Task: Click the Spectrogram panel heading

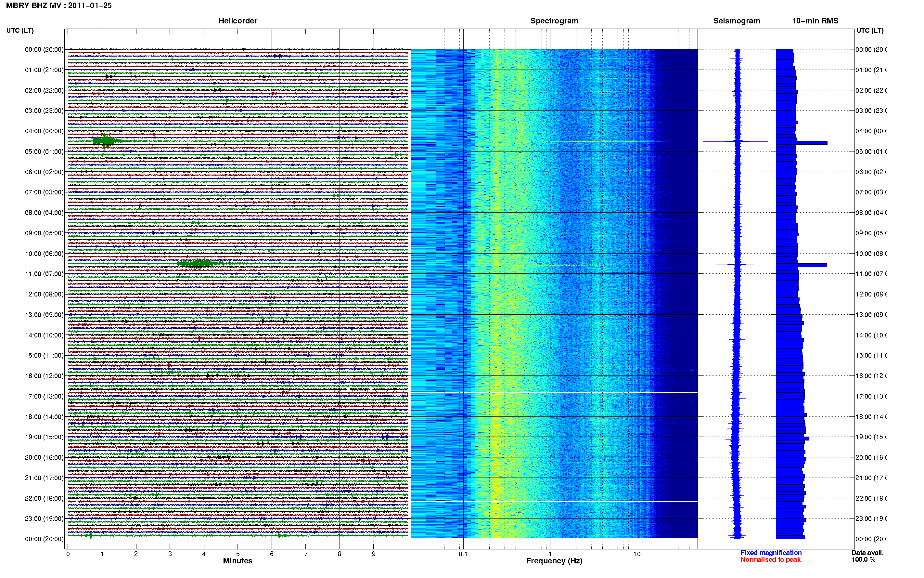Action: (554, 21)
